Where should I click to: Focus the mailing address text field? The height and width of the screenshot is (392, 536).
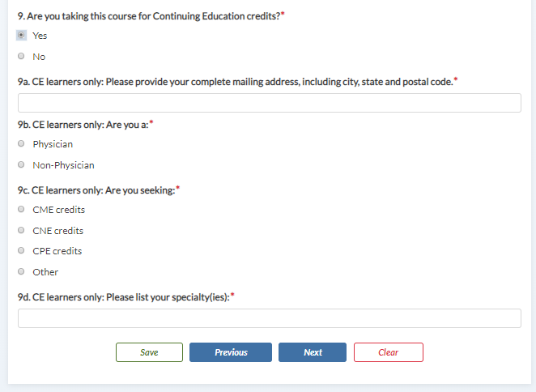click(x=269, y=103)
